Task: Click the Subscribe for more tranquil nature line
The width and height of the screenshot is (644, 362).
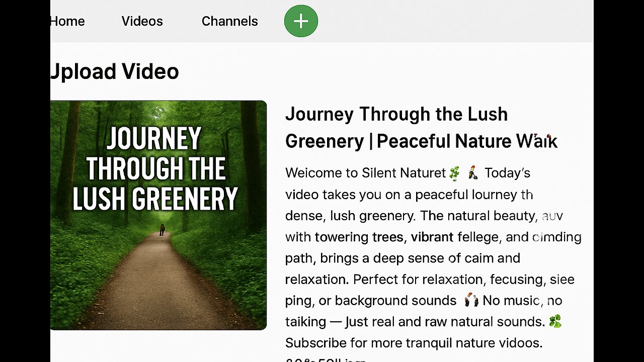Action: tap(414, 343)
